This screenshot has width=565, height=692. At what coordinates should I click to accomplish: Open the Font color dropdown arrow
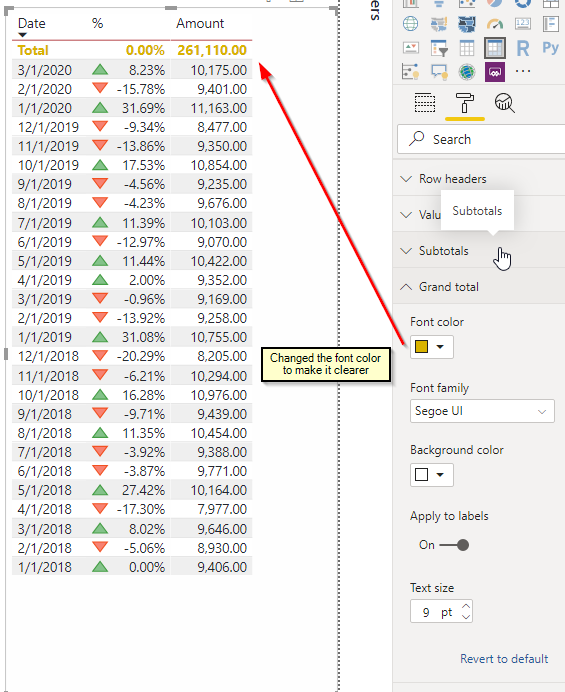[440, 346]
